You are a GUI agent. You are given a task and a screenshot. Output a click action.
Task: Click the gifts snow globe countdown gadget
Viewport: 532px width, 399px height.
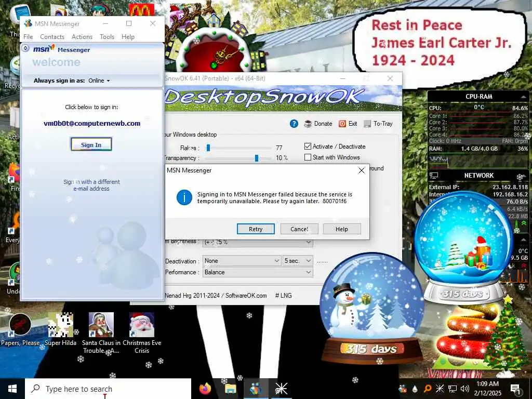click(464, 248)
